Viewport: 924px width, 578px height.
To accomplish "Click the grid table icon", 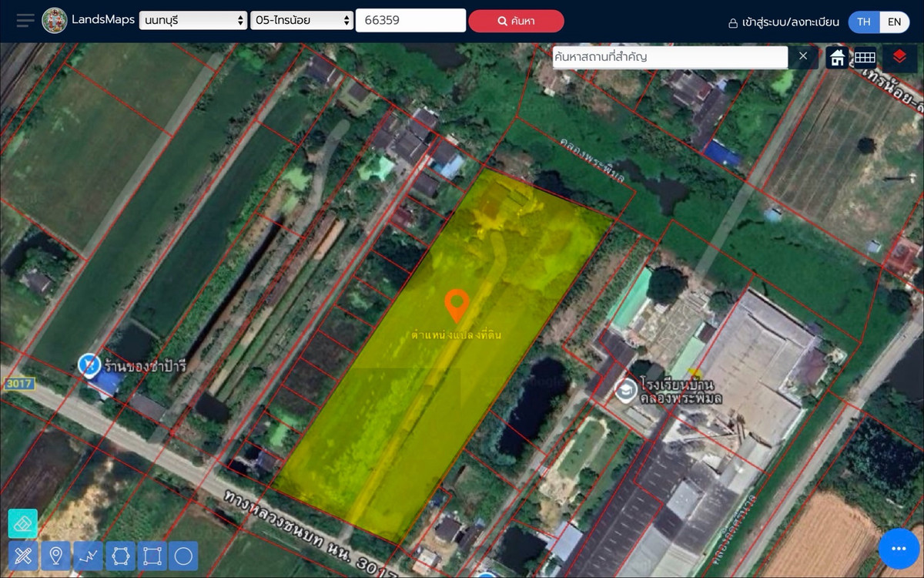I will pyautogui.click(x=865, y=57).
